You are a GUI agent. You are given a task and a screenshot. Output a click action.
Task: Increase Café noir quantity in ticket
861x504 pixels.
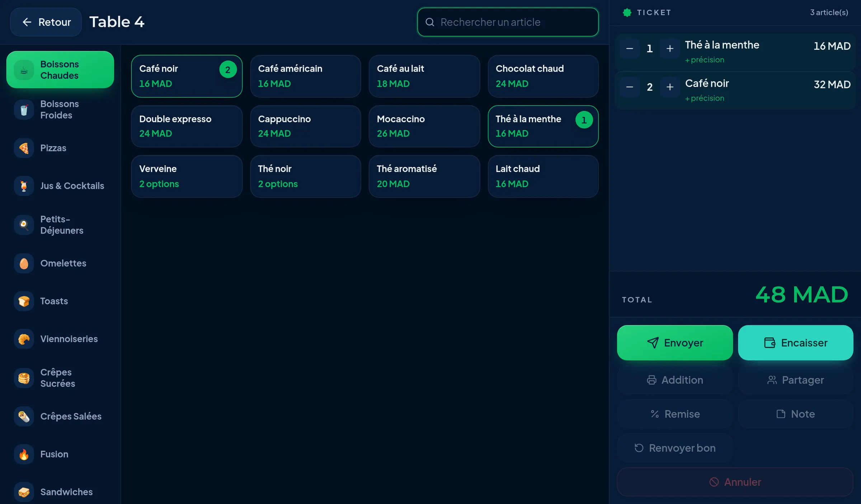click(x=670, y=87)
